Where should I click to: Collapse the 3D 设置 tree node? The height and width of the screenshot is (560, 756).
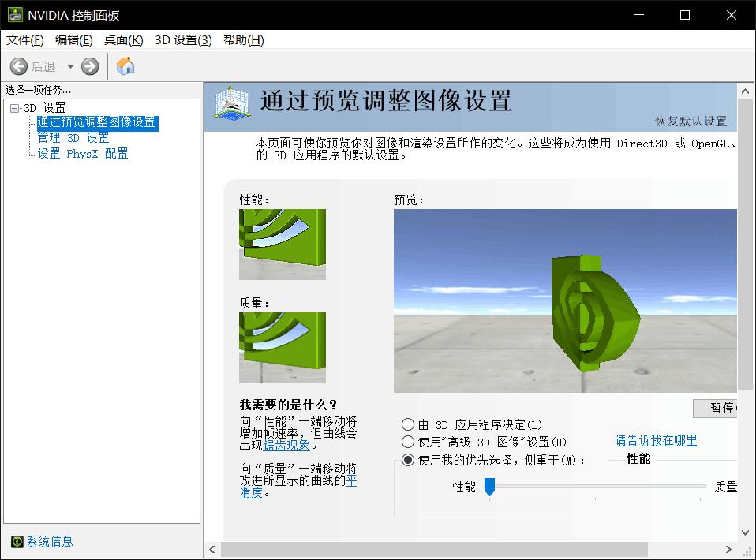coord(14,108)
